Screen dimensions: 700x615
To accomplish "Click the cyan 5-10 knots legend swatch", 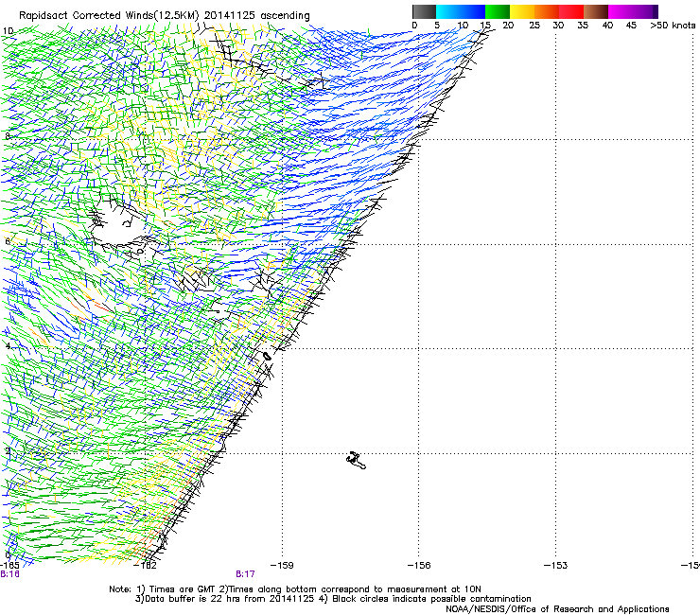I will pos(448,11).
